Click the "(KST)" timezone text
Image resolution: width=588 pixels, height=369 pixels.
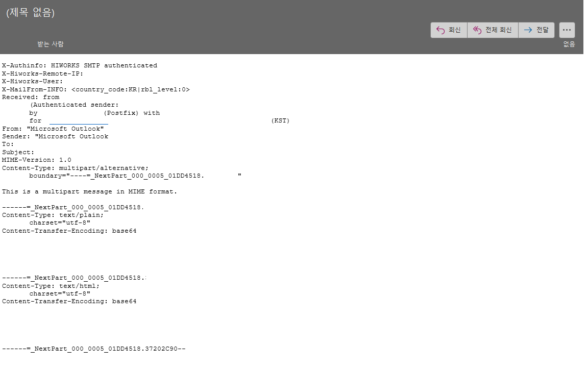click(280, 121)
